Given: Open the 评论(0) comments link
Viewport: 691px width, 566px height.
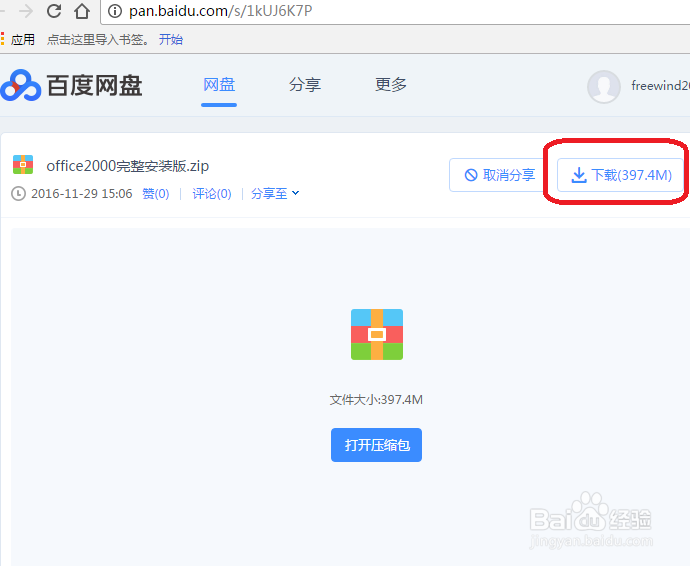Looking at the screenshot, I should pyautogui.click(x=212, y=194).
